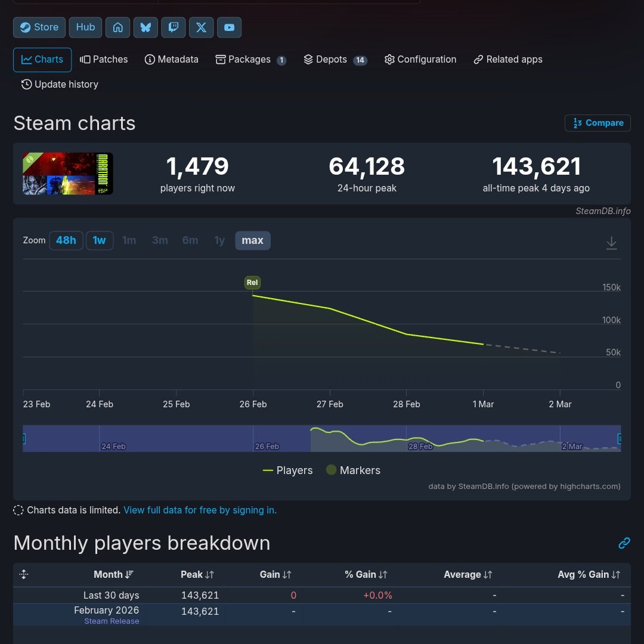Open the community Hub button
Screen dimensions: 644x644
point(85,27)
